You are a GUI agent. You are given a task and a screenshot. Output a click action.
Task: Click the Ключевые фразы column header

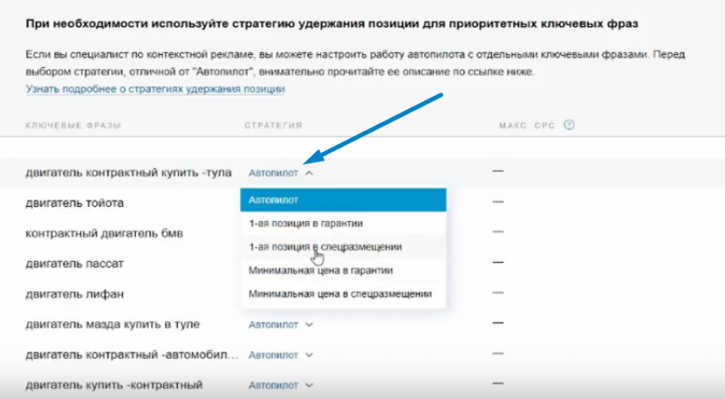coord(73,125)
